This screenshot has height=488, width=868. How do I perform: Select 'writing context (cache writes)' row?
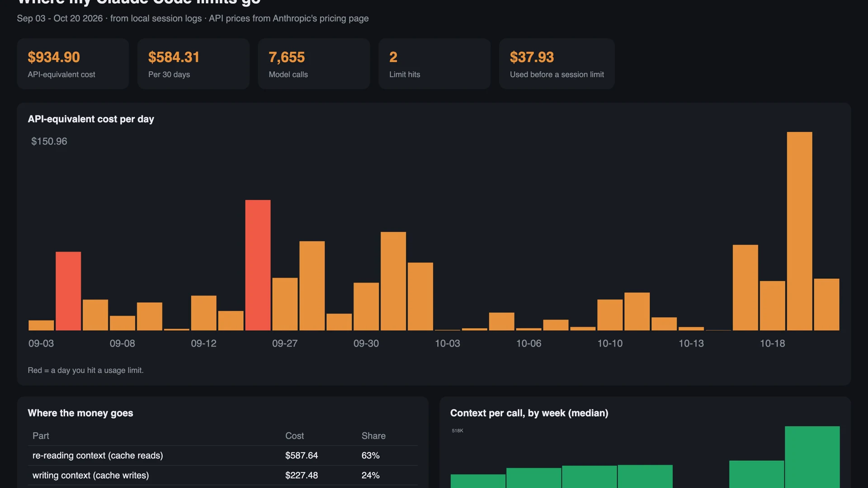(222, 475)
